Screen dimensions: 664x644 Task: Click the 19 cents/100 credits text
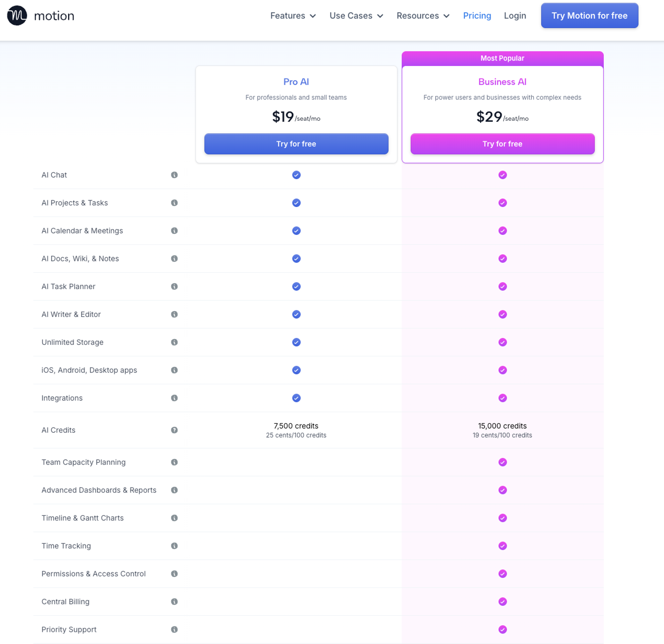(503, 435)
